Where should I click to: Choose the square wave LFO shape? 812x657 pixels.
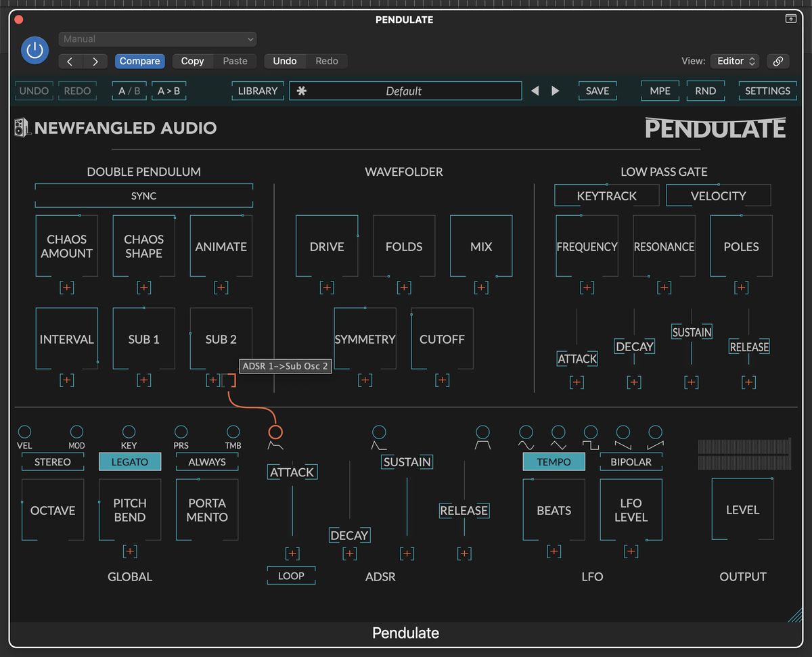click(x=590, y=436)
